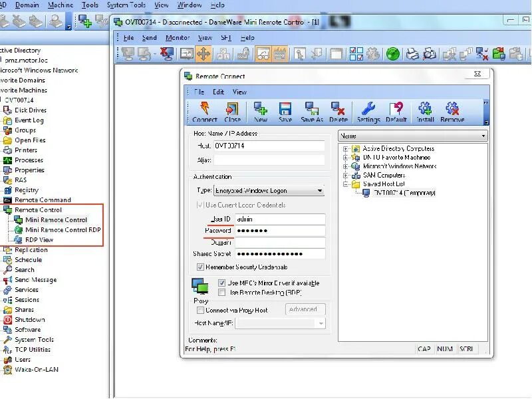Toggle Remember Security Credentials checkbox
The width and height of the screenshot is (532, 399).
tap(200, 267)
